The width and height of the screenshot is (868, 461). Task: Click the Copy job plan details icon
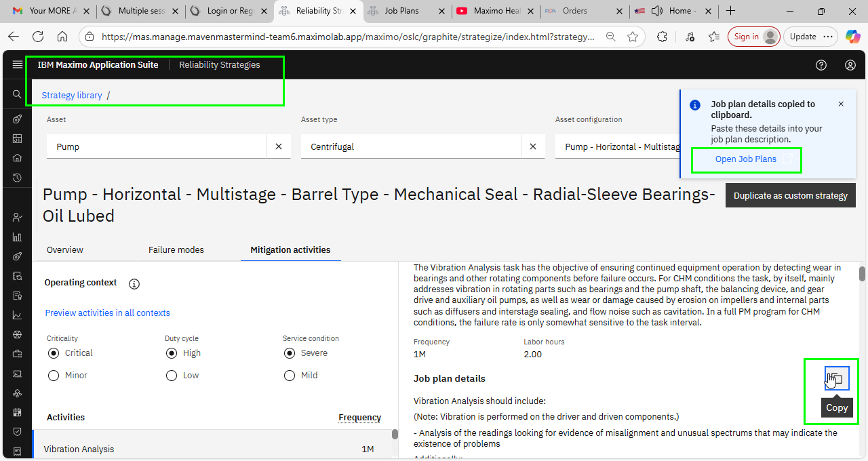click(837, 378)
